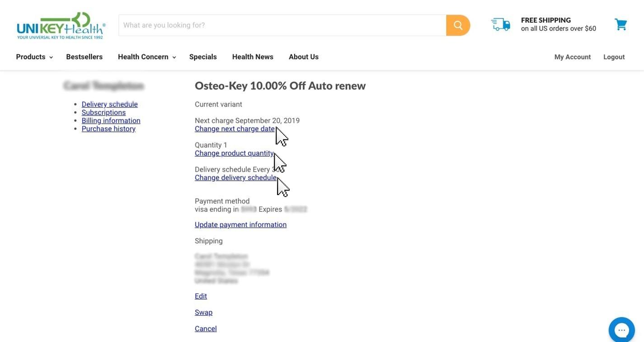This screenshot has width=644, height=342.
Task: Open the Delivery schedule sidebar link
Action: pyautogui.click(x=110, y=104)
